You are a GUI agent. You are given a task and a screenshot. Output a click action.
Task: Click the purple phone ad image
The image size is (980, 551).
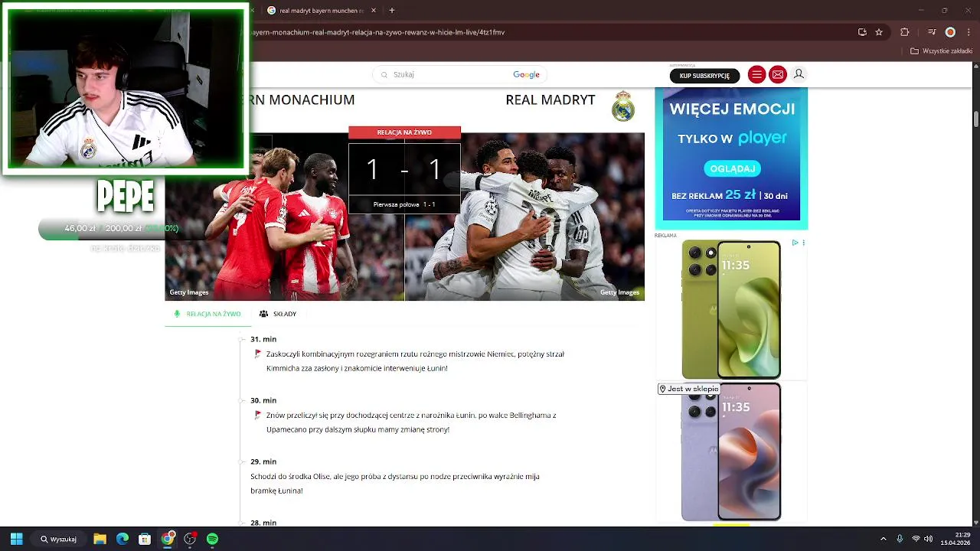tap(731, 452)
